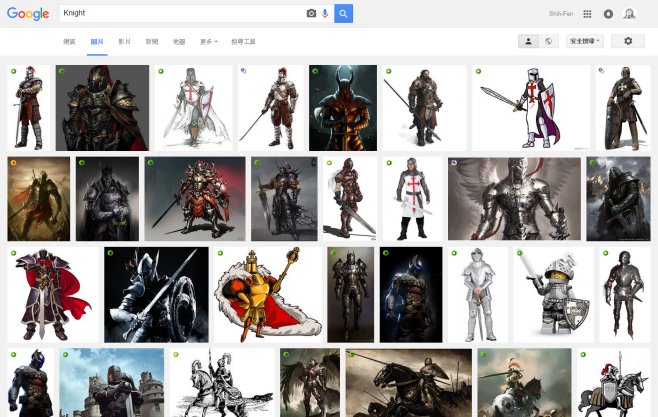Click the blue magnifier search button
The image size is (658, 417).
tap(343, 13)
